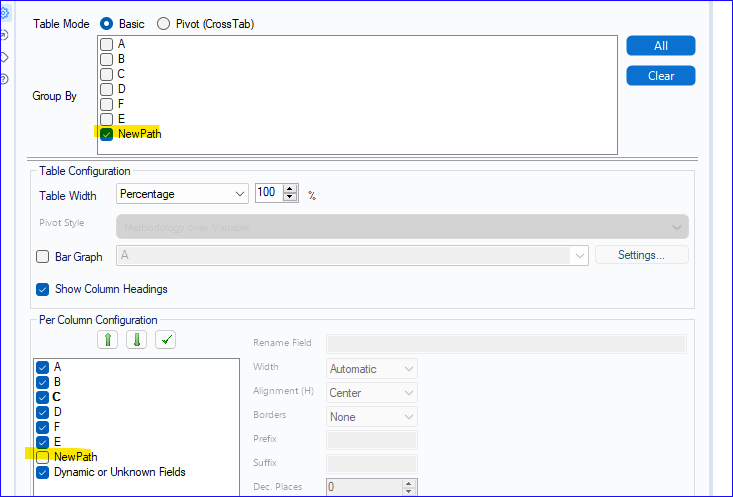Uncheck Dynamic or Unknown Fields
The image size is (733, 497).
(x=43, y=472)
